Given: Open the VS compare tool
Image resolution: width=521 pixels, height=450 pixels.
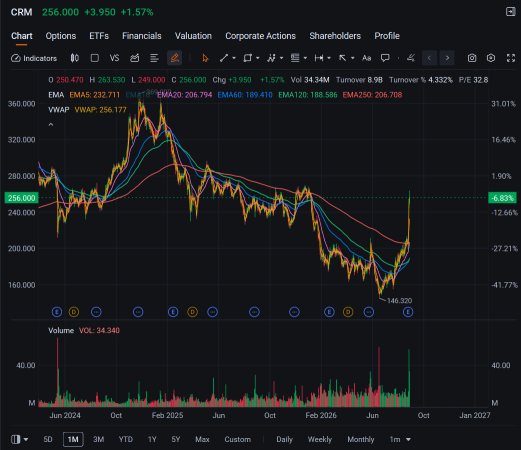Looking at the screenshot, I should [114, 58].
